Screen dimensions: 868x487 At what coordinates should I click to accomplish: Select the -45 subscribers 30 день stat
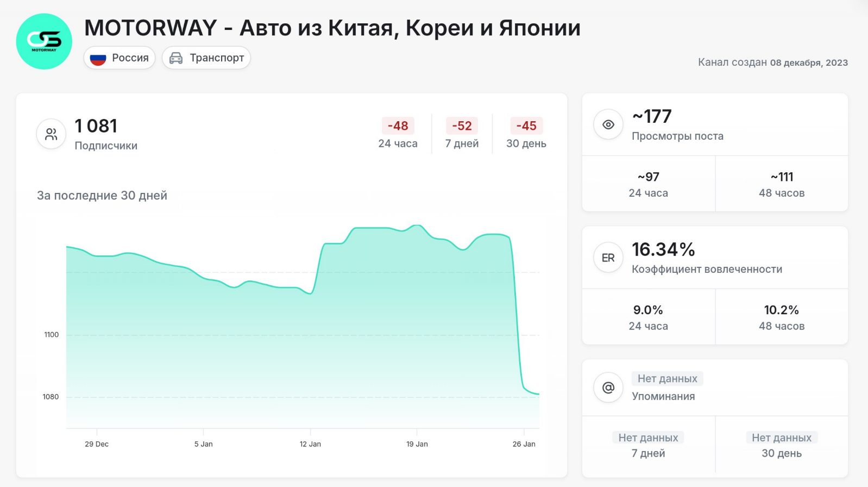[526, 134]
